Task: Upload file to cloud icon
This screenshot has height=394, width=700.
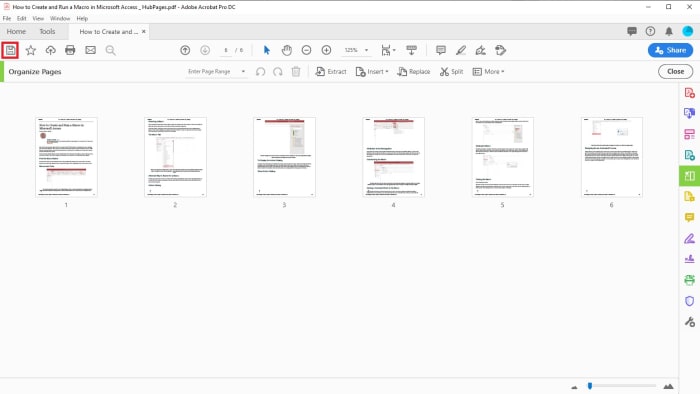Action: 50,50
